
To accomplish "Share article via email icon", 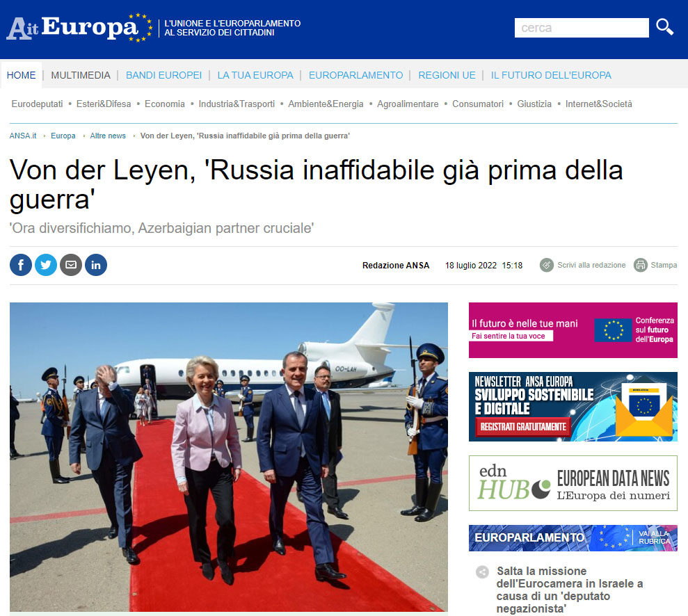I will point(71,265).
